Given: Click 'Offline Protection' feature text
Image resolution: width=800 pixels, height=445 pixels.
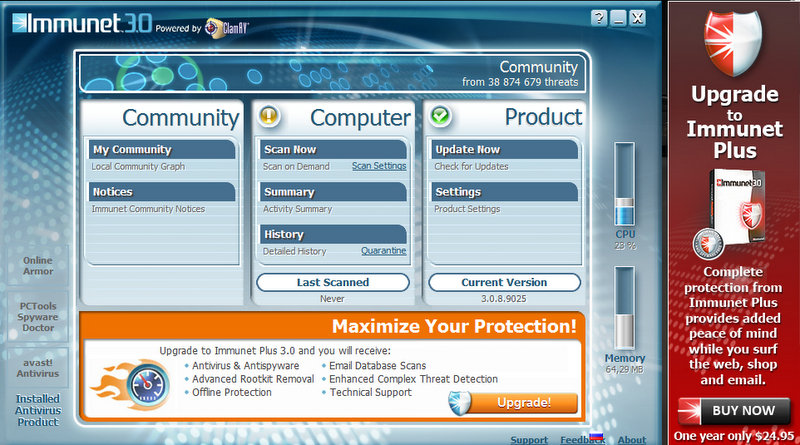Looking at the screenshot, I should click(x=232, y=392).
